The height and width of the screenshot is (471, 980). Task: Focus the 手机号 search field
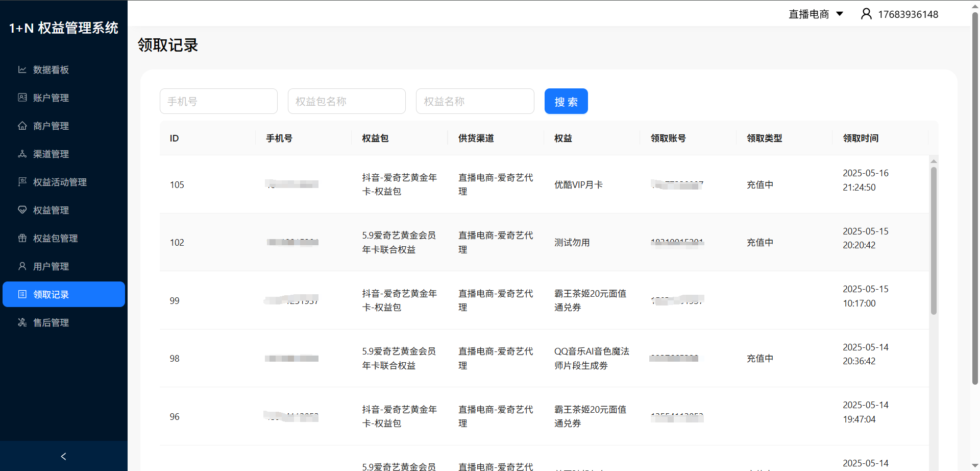(x=218, y=101)
